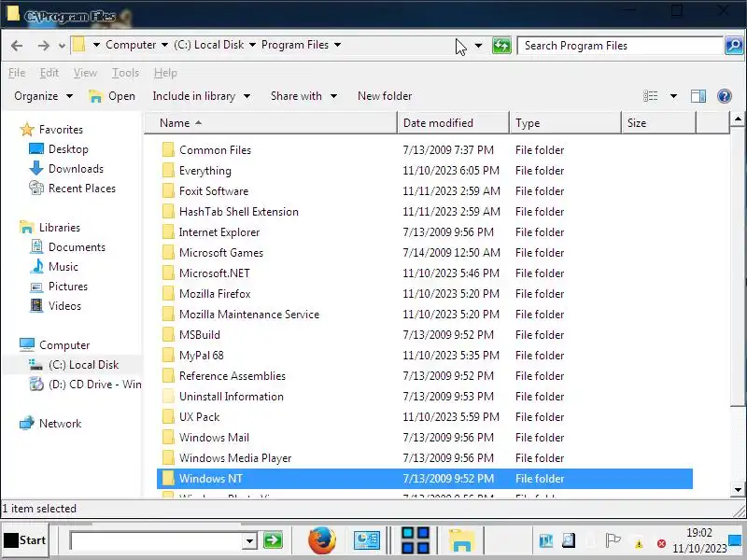747x560 pixels.
Task: Open address bar previous locations dropdown
Action: [x=478, y=46]
